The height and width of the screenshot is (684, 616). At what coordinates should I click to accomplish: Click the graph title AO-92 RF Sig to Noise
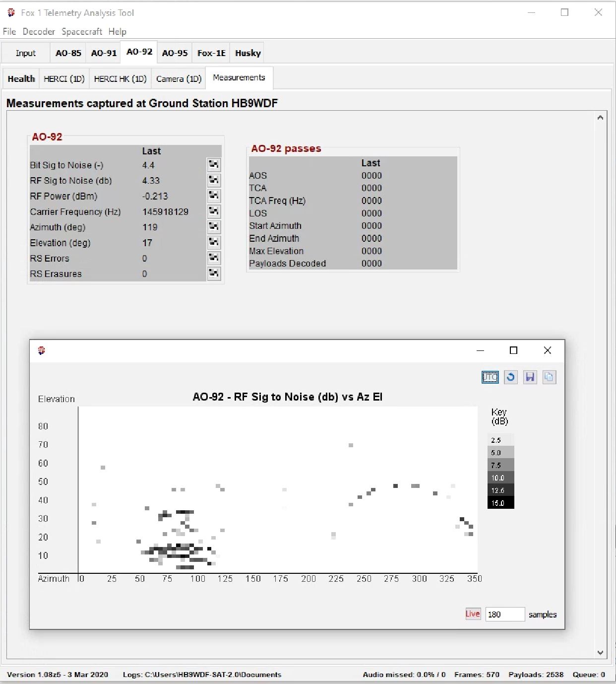[x=288, y=397]
